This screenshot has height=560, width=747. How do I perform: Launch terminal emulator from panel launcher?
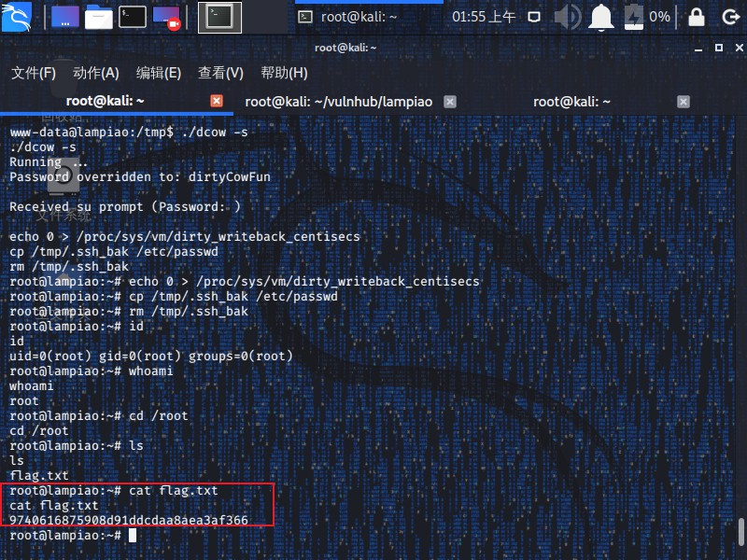[132, 17]
